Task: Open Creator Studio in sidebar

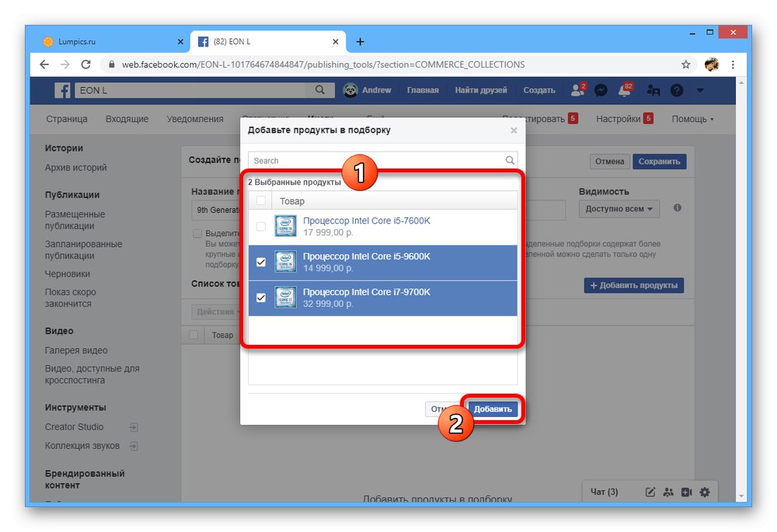Action: 75,427
